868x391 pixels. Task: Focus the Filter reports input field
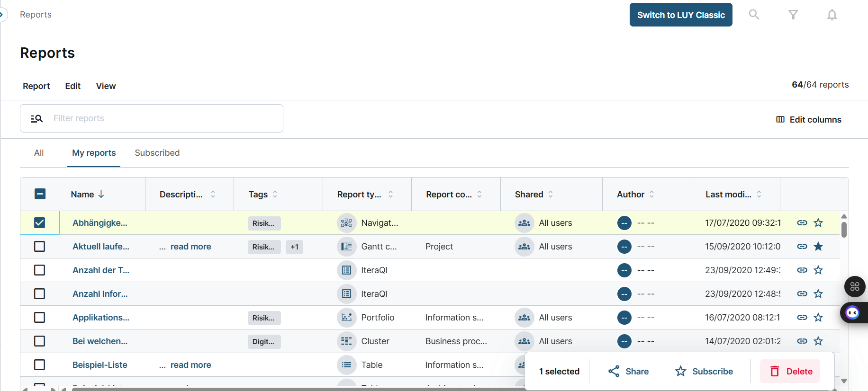click(x=161, y=118)
